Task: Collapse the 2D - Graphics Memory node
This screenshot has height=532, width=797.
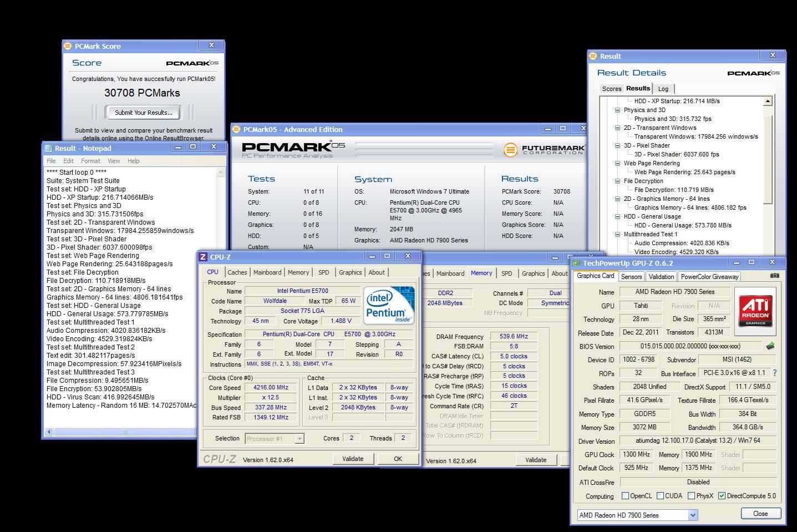Action: [x=617, y=199]
